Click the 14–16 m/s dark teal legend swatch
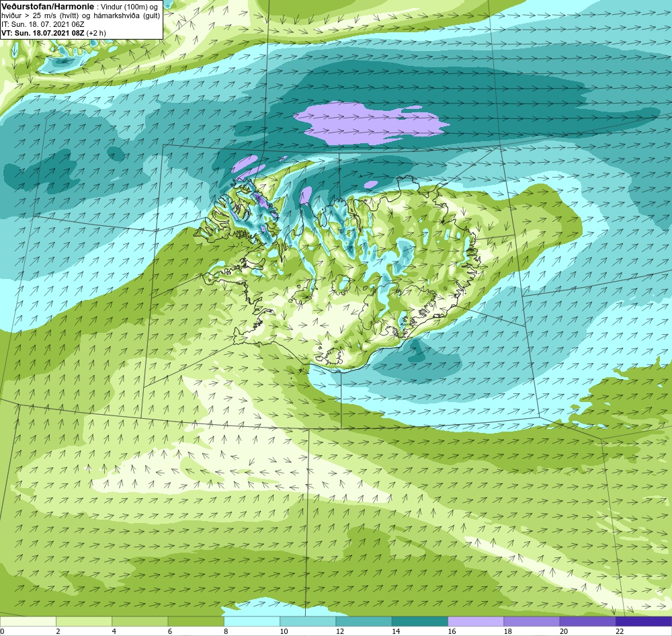Image resolution: width=672 pixels, height=636 pixels. 420,621
